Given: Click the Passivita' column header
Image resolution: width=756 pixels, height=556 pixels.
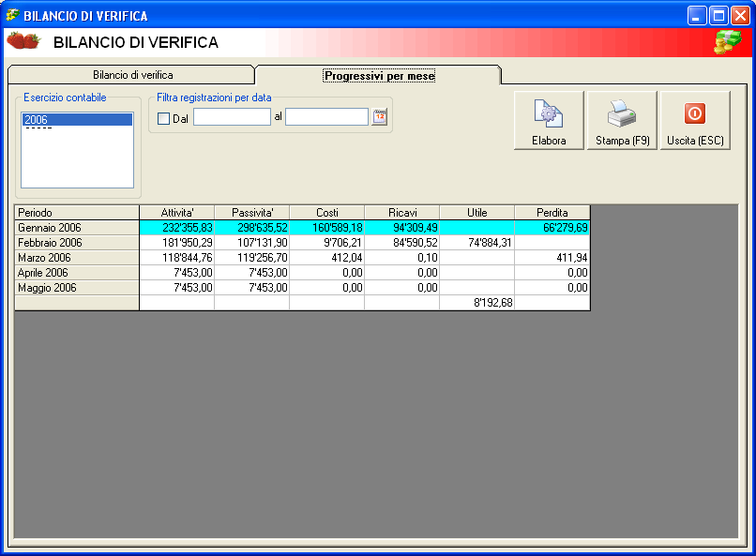Looking at the screenshot, I should tap(252, 213).
